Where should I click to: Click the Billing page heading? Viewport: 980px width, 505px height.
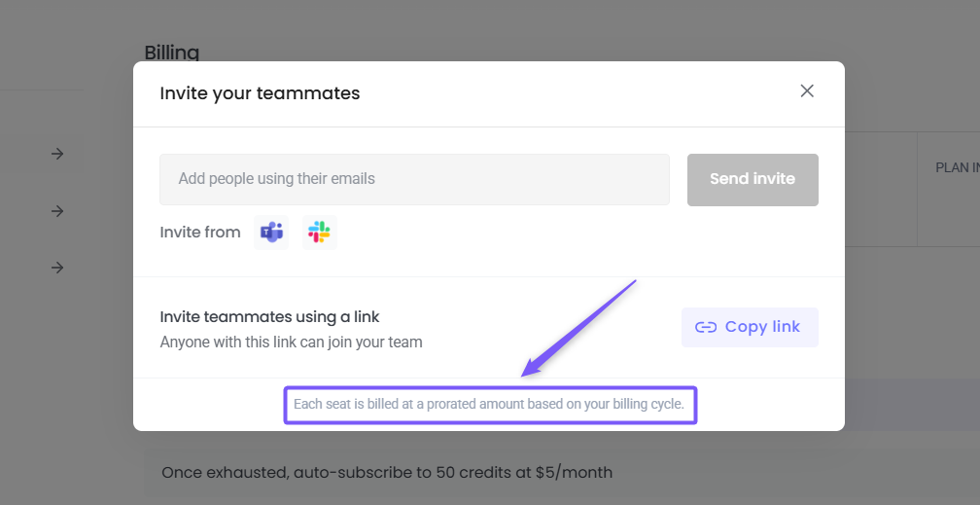point(172,53)
